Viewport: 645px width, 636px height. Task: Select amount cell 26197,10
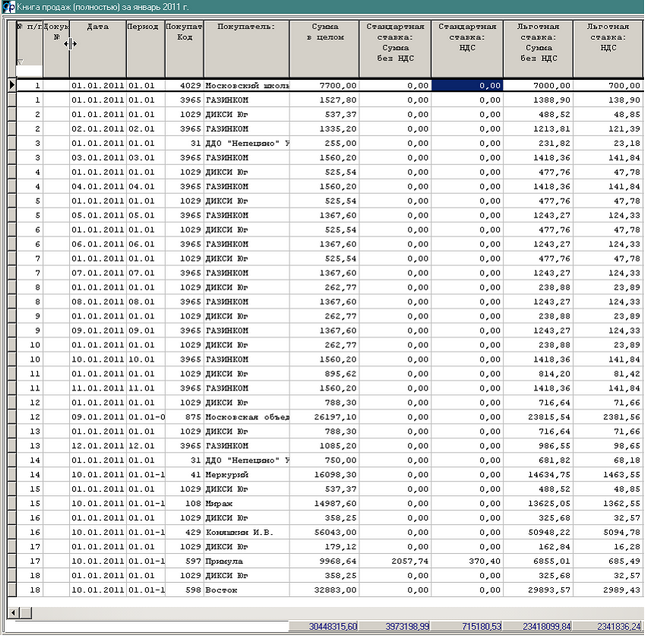324,417
